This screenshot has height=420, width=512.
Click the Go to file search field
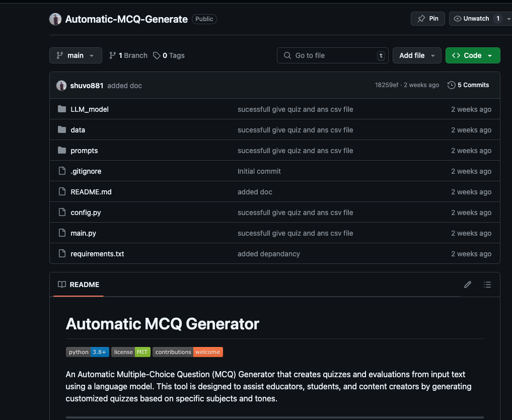click(332, 55)
